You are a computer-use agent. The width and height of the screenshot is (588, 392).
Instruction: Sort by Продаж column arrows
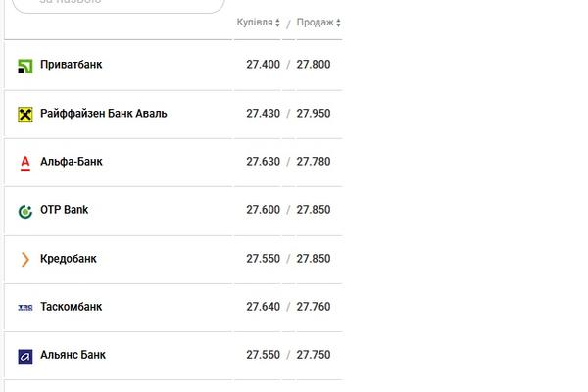(338, 23)
